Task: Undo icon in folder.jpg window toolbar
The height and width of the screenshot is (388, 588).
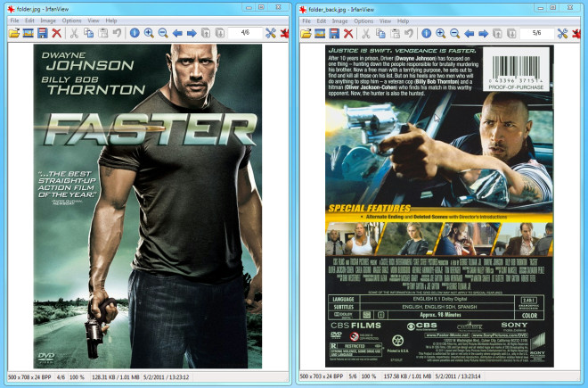Action: pos(117,33)
